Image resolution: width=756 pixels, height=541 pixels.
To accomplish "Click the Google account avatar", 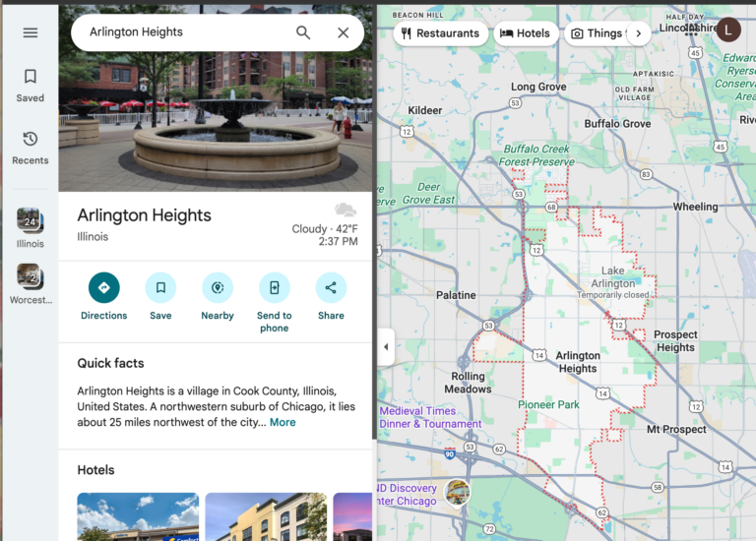I will click(x=728, y=30).
